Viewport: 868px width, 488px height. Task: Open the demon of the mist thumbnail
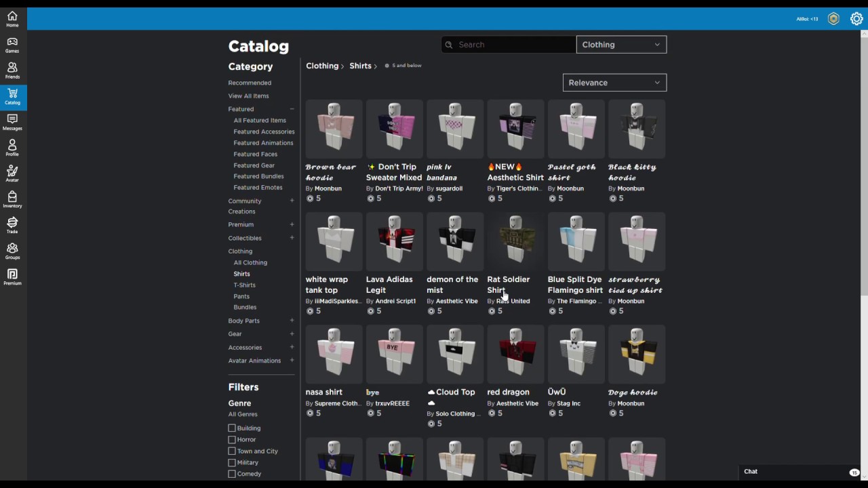click(455, 241)
